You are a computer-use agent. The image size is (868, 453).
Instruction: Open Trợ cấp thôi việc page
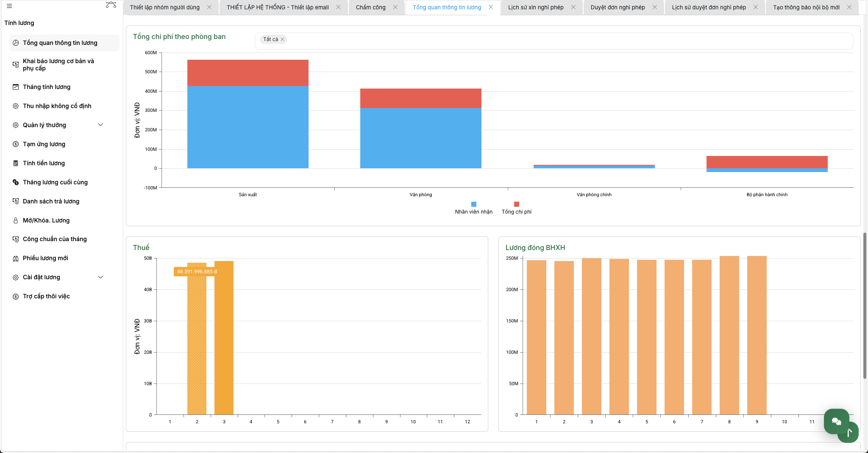46,296
